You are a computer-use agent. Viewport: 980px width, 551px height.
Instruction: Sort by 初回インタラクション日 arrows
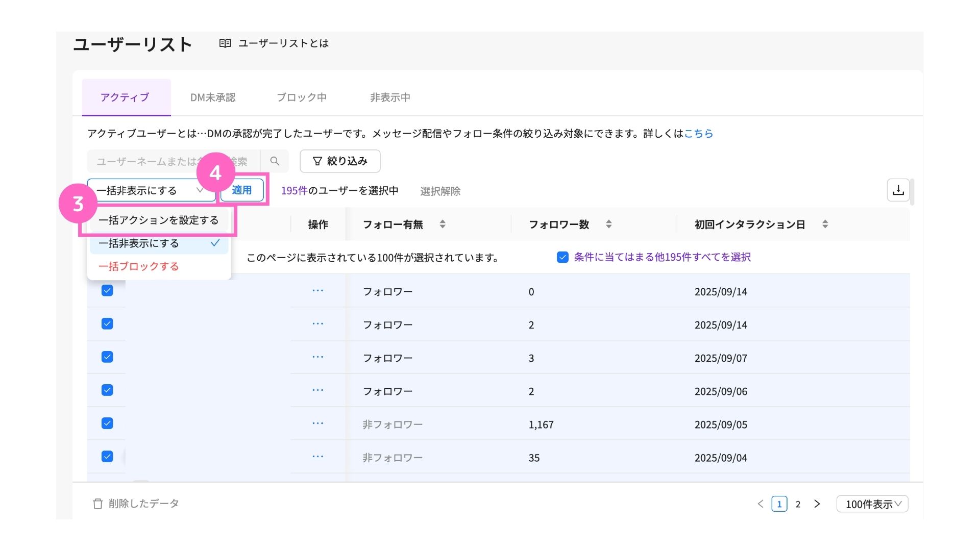(825, 224)
